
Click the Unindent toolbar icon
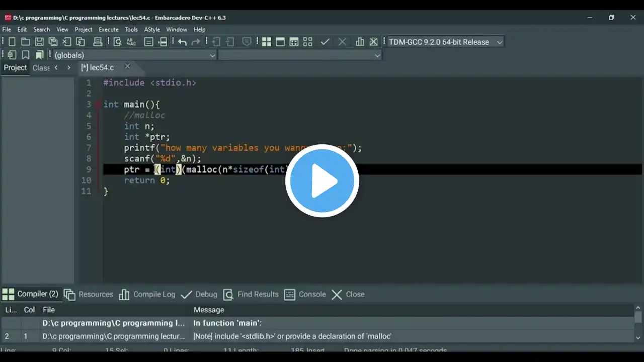[x=230, y=42]
